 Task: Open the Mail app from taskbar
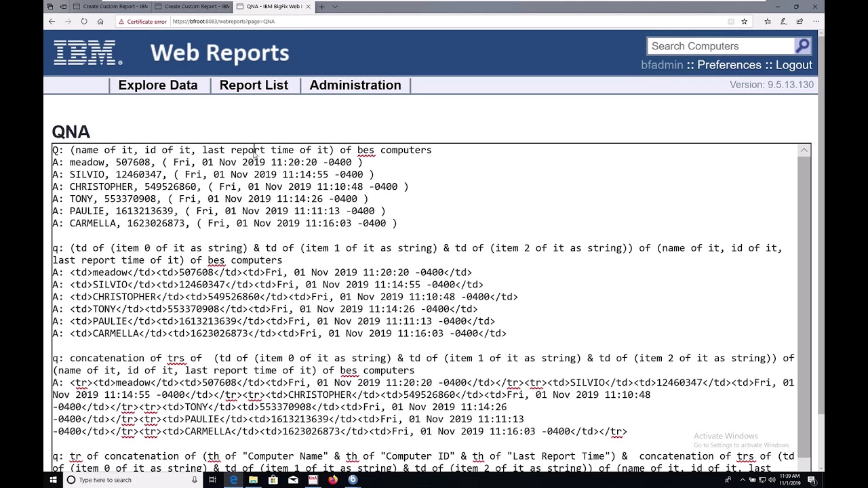point(293,480)
